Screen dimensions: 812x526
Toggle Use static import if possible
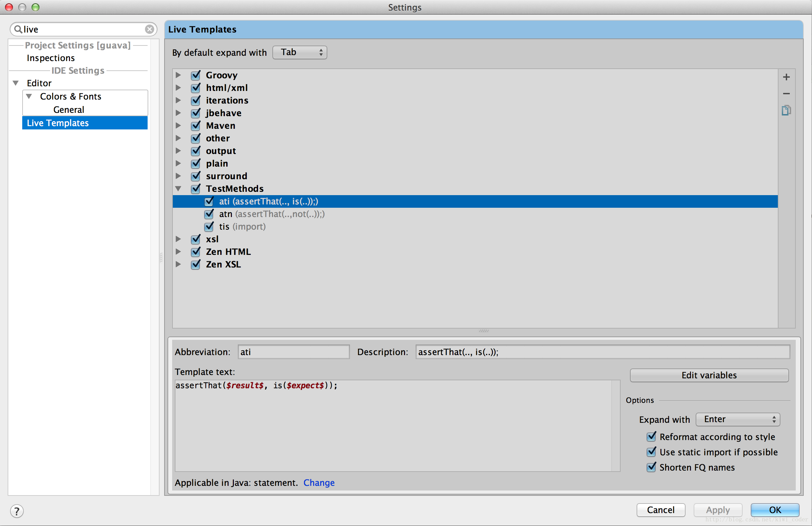click(651, 452)
